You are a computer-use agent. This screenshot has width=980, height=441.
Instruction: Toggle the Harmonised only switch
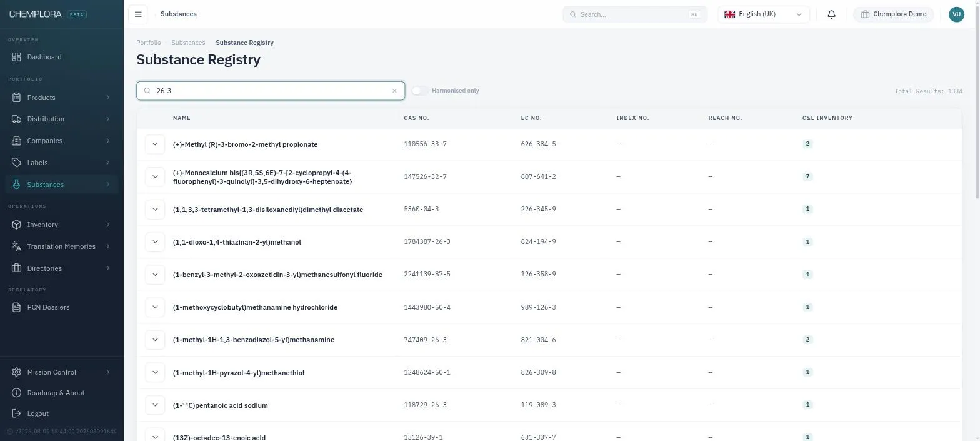[420, 91]
